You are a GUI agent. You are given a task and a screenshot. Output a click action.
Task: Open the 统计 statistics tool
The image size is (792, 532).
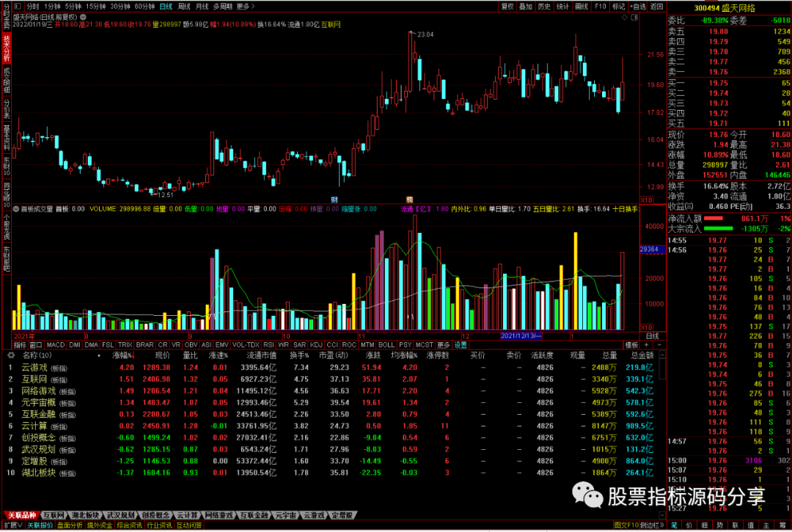[x=563, y=6]
